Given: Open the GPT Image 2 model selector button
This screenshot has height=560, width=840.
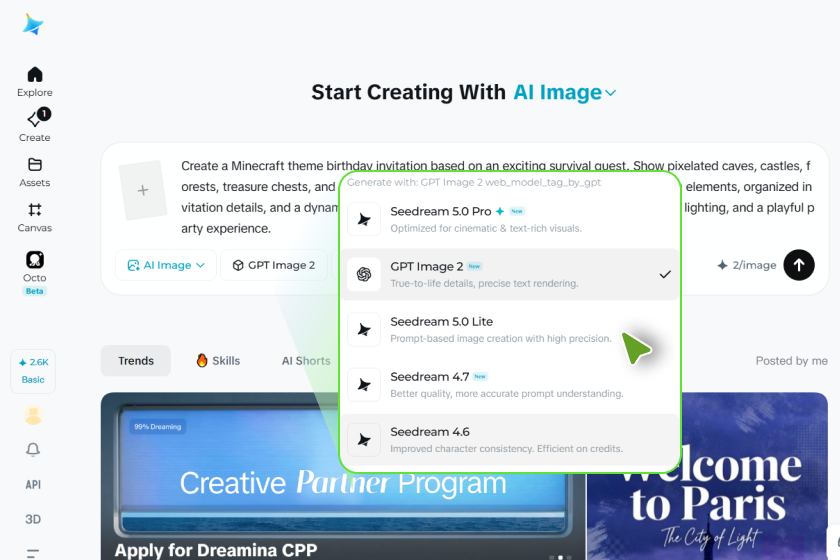Looking at the screenshot, I should tap(274, 265).
